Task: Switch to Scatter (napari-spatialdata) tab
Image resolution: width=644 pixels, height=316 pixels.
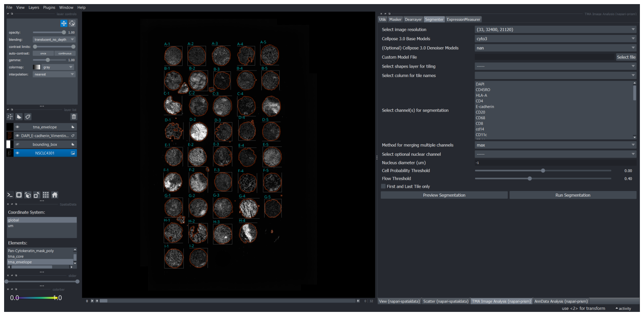Action: (x=445, y=301)
